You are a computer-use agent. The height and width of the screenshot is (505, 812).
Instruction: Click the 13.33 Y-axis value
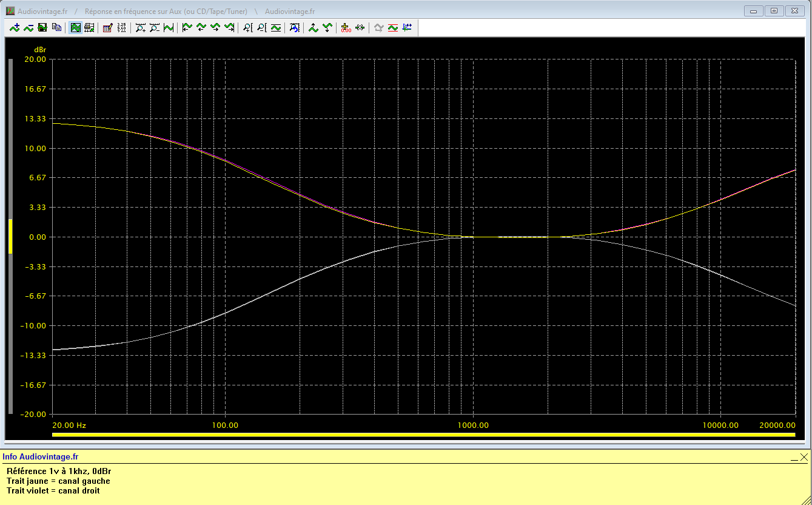point(35,118)
